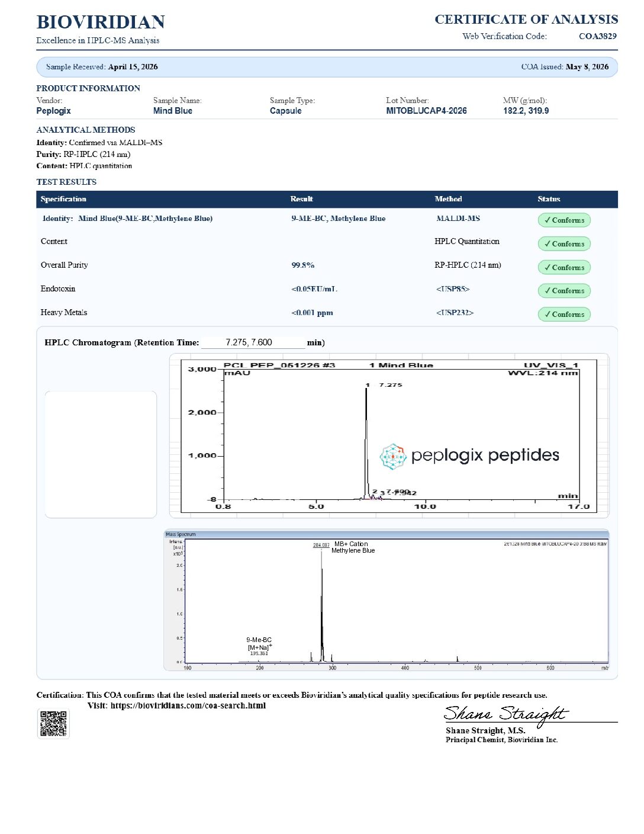Click the web verification code COA3829
644x834 pixels.
pyautogui.click(x=598, y=36)
